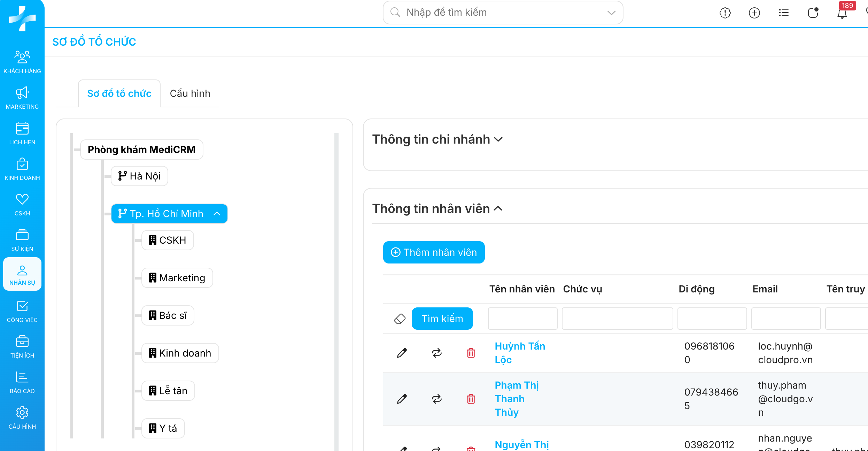Select the Sơ đồ tổ chức tab
The width and height of the screenshot is (868, 451).
pos(119,93)
